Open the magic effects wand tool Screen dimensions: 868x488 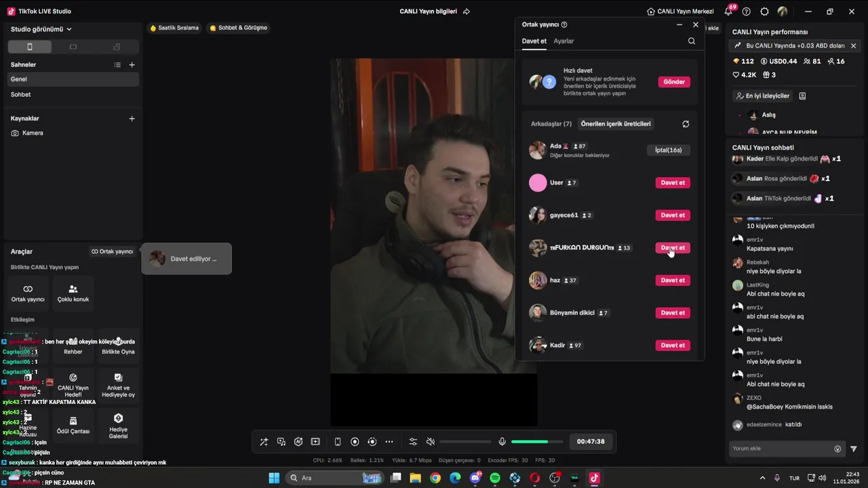click(x=264, y=442)
